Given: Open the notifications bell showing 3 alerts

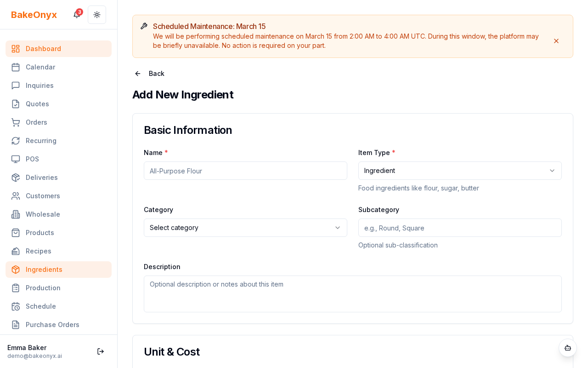Looking at the screenshot, I should (76, 15).
